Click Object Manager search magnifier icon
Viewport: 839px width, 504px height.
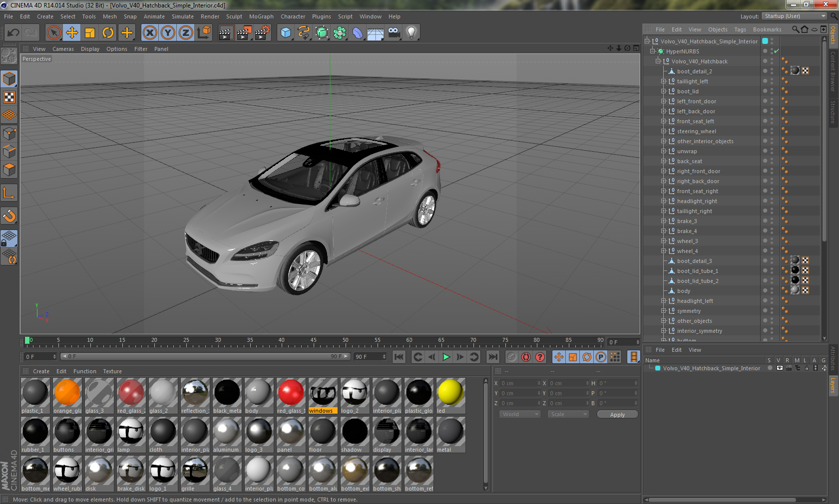coord(796,29)
